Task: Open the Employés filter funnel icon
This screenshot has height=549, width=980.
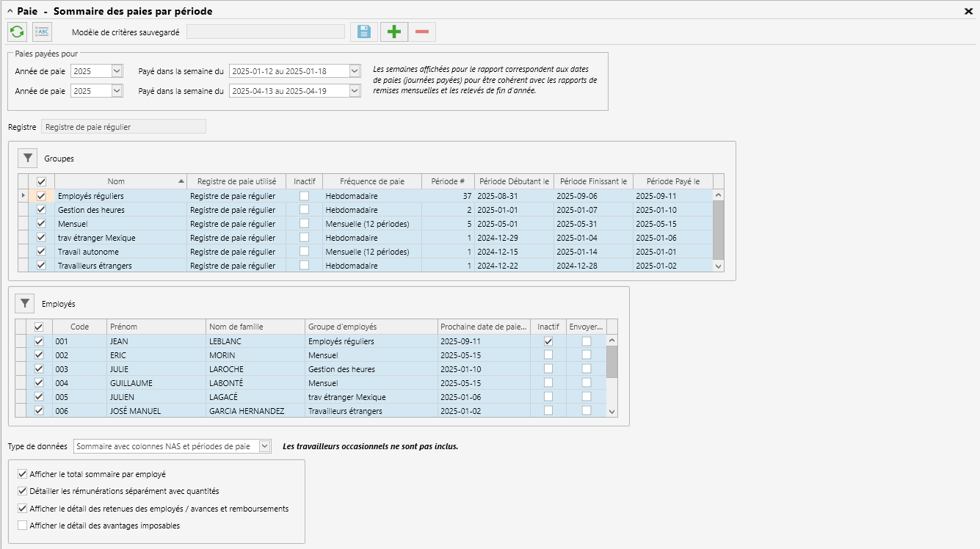Action: coord(25,303)
